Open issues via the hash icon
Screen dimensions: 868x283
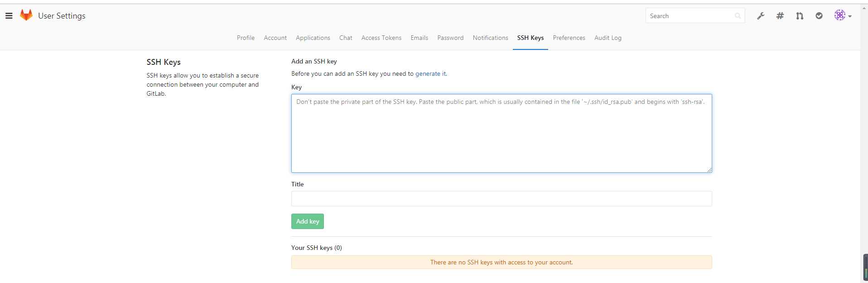[x=780, y=16]
